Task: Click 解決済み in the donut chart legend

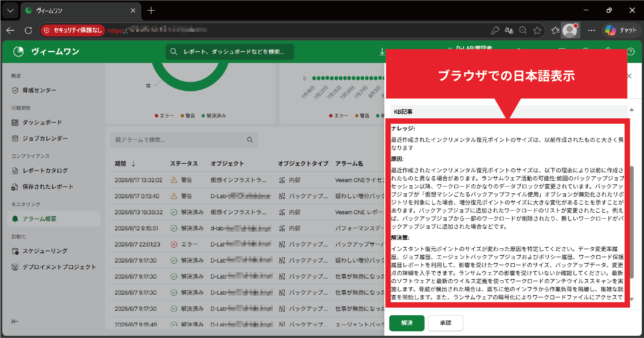Action: [214, 116]
